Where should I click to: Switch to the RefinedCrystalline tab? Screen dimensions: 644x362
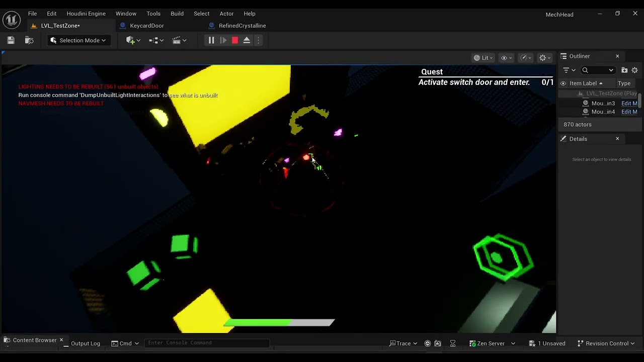pos(243,26)
